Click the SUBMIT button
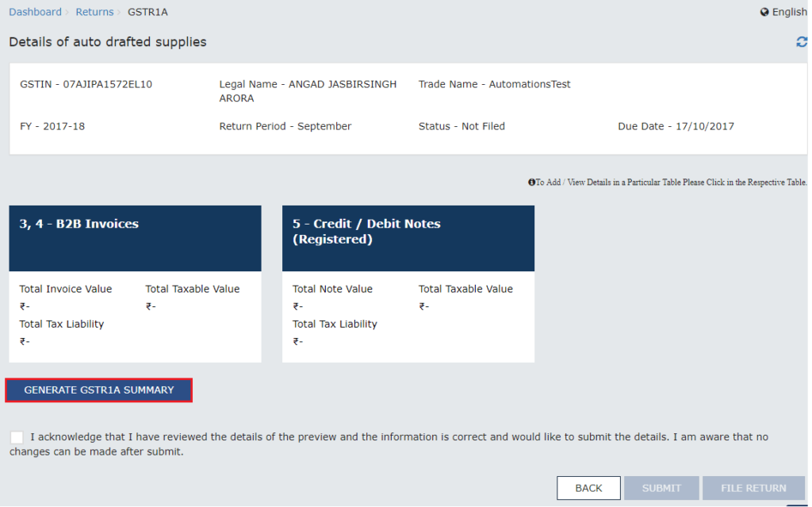 (661, 488)
